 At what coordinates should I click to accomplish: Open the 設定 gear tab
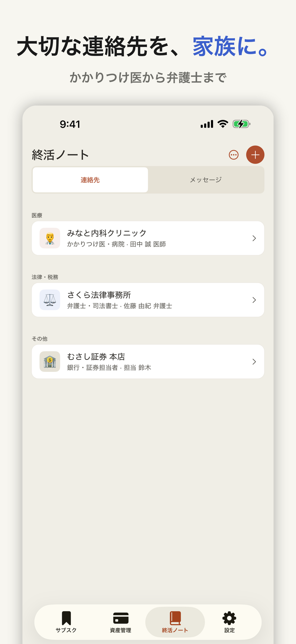229,622
